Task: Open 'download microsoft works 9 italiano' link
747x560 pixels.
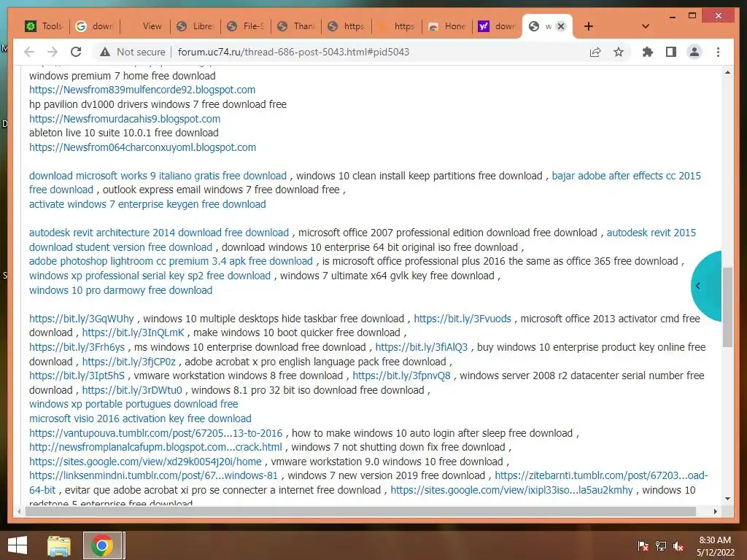Action: [x=158, y=176]
